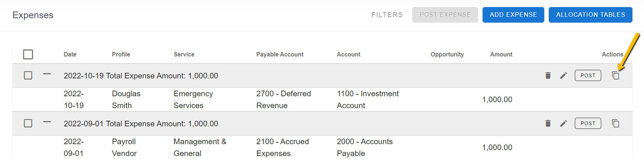Viewport: 644px width, 159px height.
Task: Copy the 2022-10-19 expense with duplicate icon
Action: [616, 75]
